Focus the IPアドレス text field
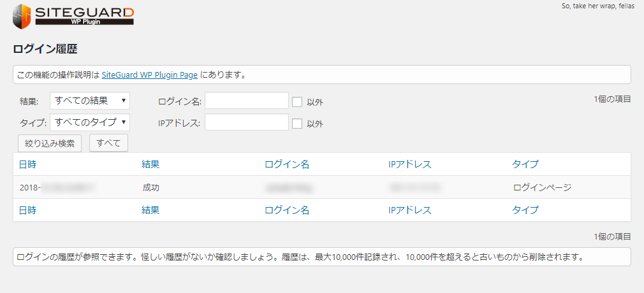Image resolution: width=644 pixels, height=293 pixels. pyautogui.click(x=246, y=122)
